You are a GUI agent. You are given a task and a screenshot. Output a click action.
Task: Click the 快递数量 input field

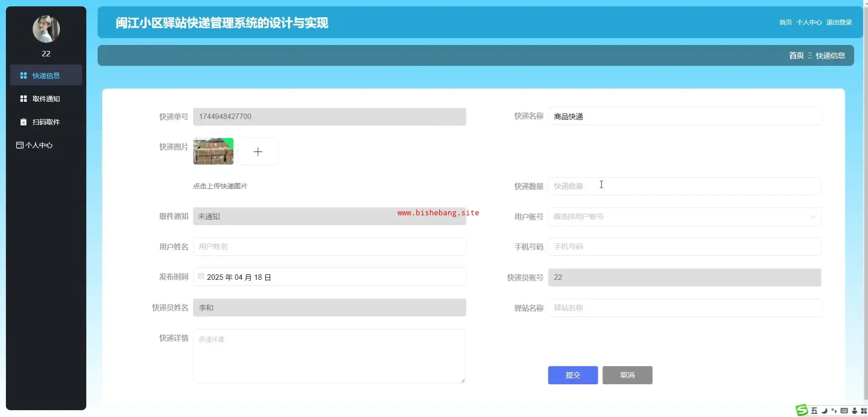coord(685,186)
